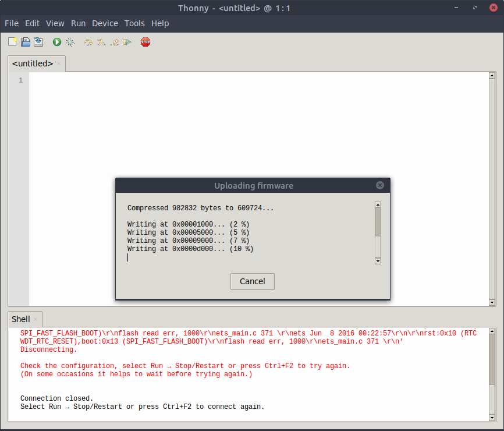Click the firmware log scrollbar up arrow
Image resolution: width=504 pixels, height=431 pixels.
[378, 204]
